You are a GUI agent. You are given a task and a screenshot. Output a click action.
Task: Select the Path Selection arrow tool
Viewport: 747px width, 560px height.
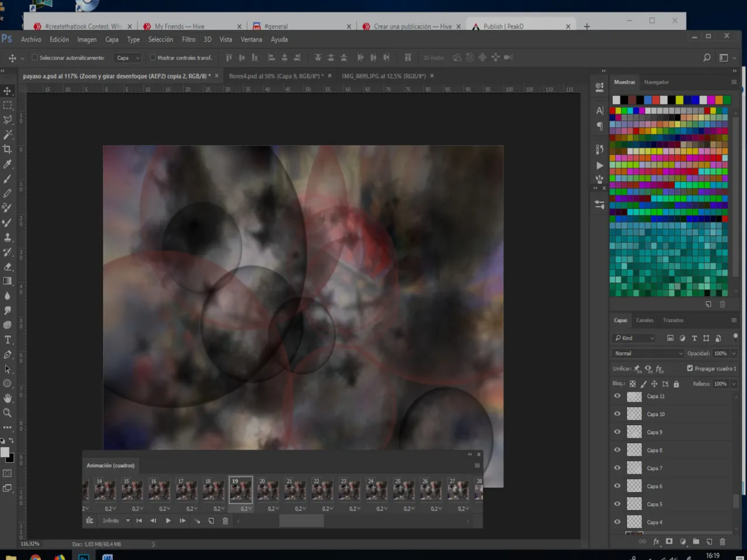pyautogui.click(x=8, y=369)
